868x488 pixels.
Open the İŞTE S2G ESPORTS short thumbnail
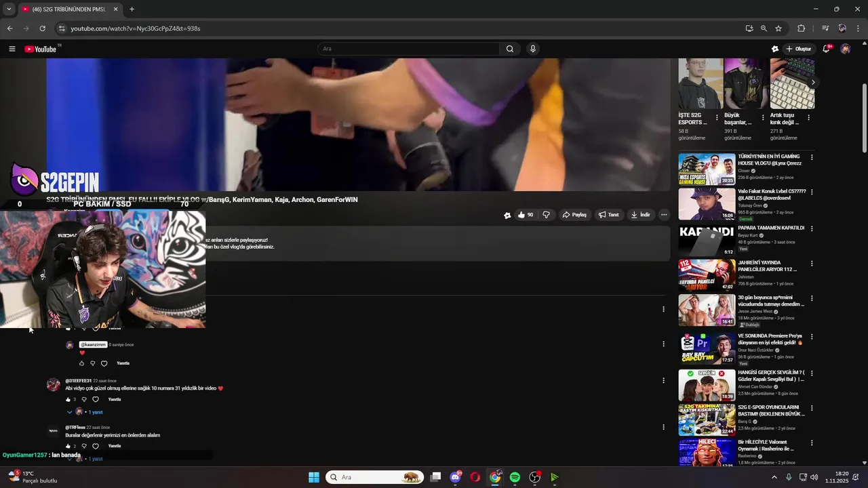tap(700, 83)
